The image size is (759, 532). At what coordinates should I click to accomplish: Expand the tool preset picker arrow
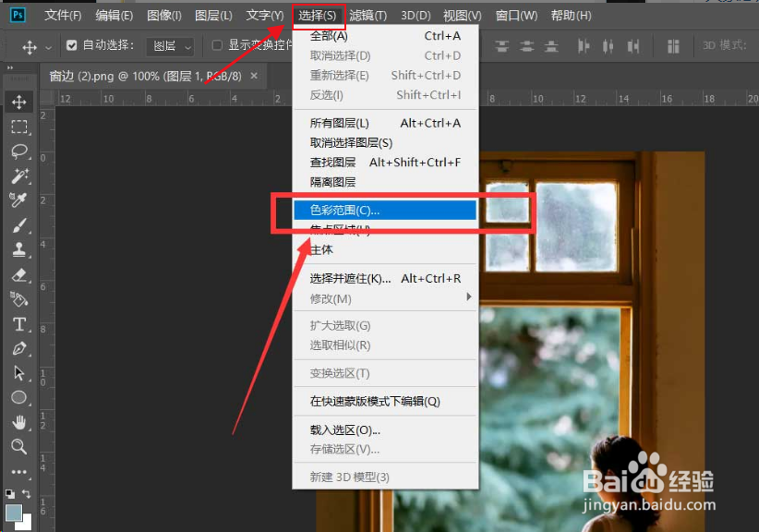point(48,47)
